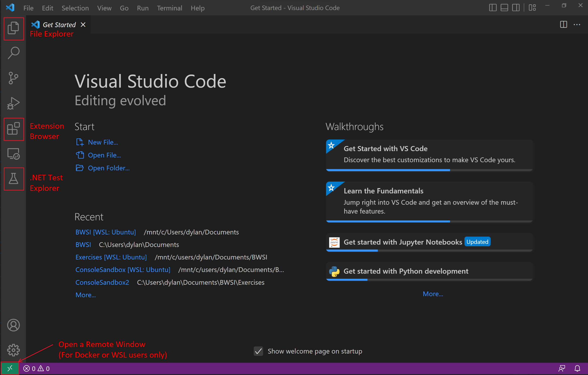The image size is (588, 375).
Task: Click the Open File... link
Action: pyautogui.click(x=104, y=155)
